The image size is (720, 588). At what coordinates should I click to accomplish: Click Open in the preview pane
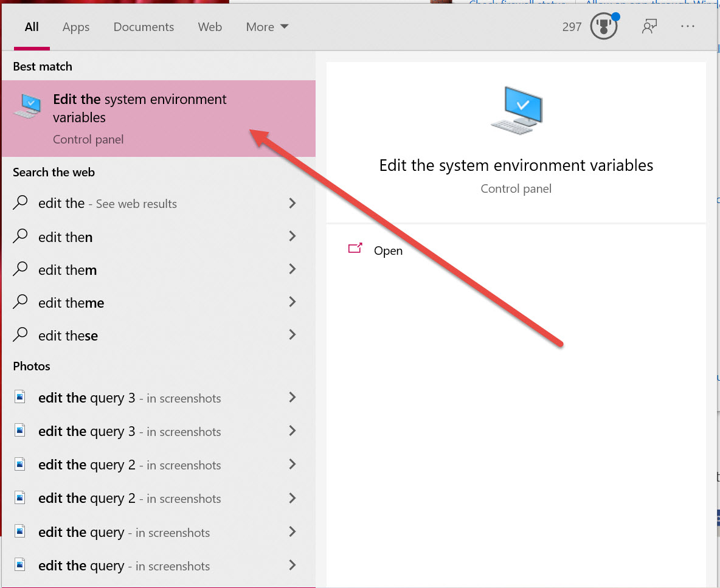[388, 251]
